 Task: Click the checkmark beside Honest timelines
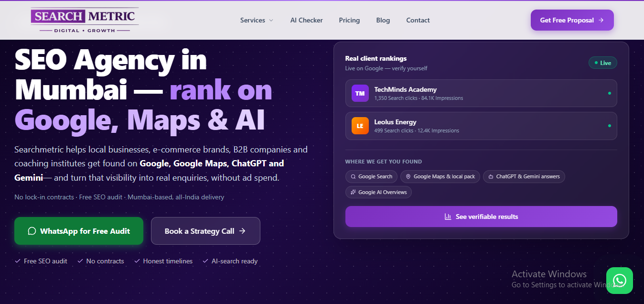tap(137, 261)
